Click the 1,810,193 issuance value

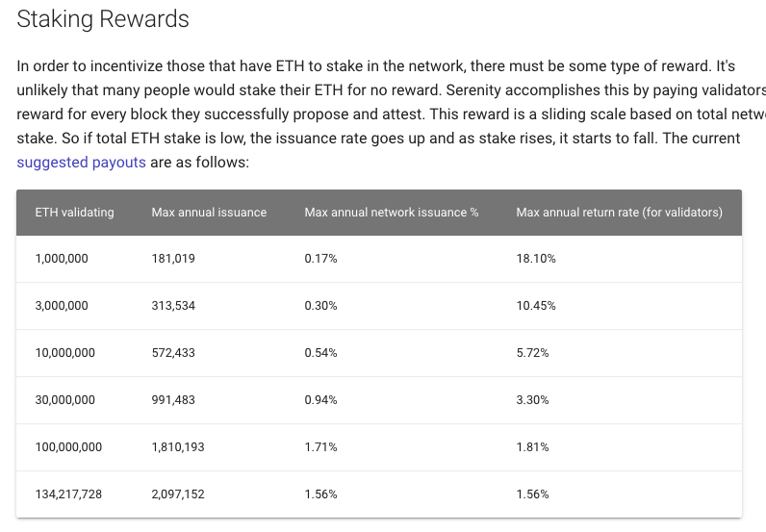tap(178, 447)
